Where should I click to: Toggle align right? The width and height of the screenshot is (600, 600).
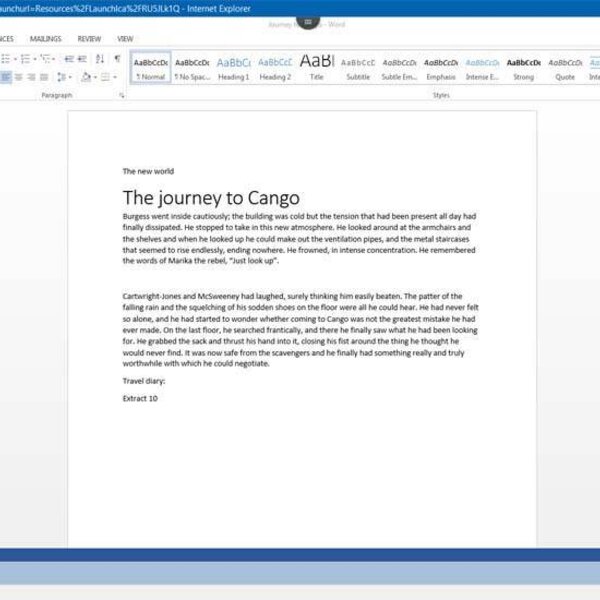pyautogui.click(x=31, y=77)
